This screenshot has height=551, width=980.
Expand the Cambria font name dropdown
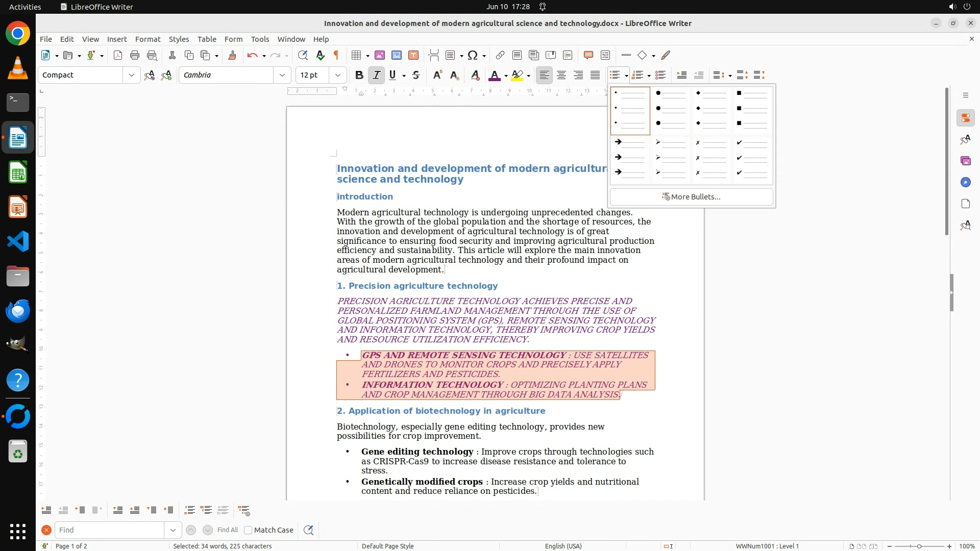click(282, 75)
